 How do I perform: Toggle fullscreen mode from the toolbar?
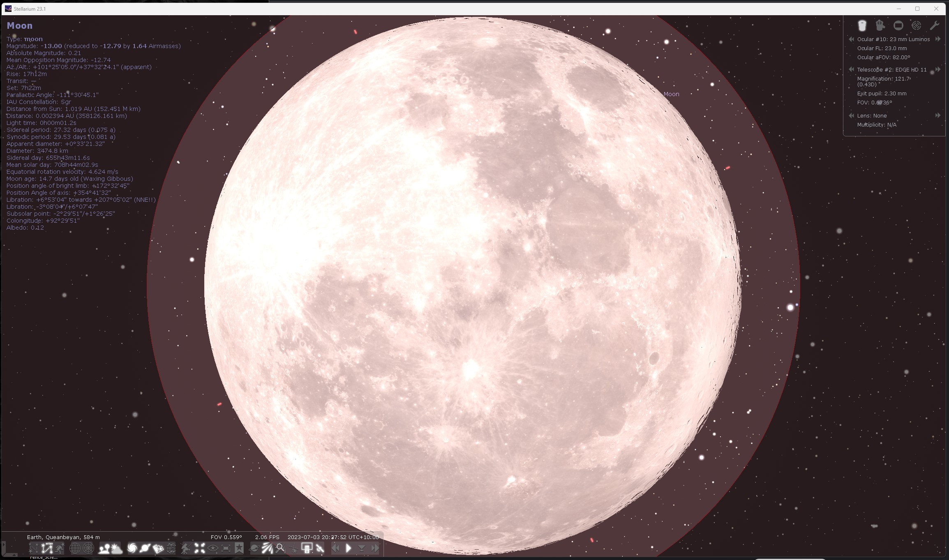coord(225,548)
